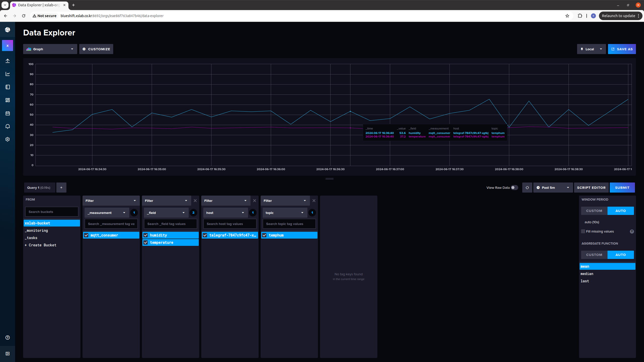This screenshot has height=362, width=644.
Task: Open Alerts bell icon in sidebar
Action: (8, 126)
